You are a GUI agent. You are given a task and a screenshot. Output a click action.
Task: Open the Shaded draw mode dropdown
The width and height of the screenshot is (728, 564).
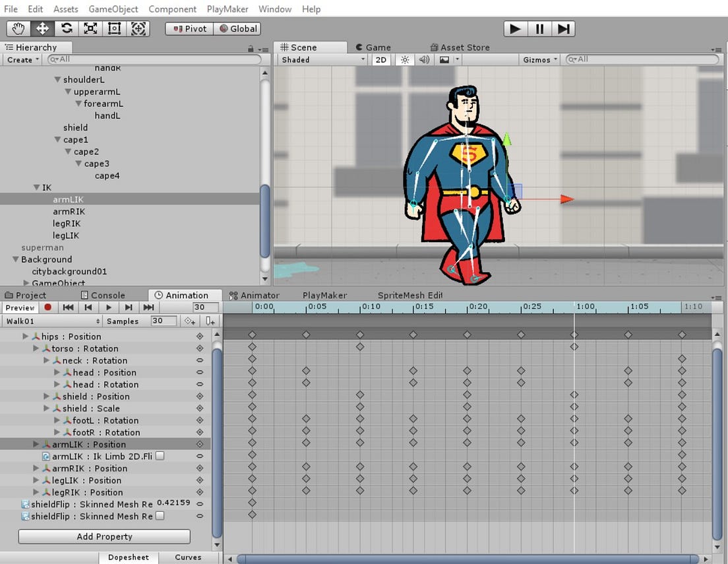coord(321,59)
